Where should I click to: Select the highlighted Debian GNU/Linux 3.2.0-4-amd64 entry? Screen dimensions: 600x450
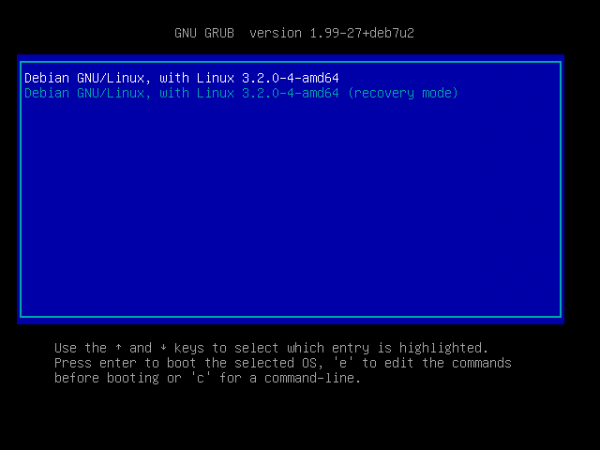click(x=182, y=78)
